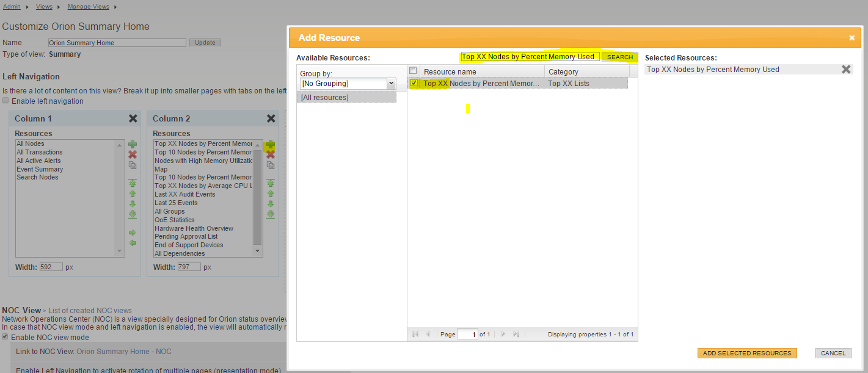Clone selected resource in Column 2
This screenshot has width=868, height=373.
[271, 165]
